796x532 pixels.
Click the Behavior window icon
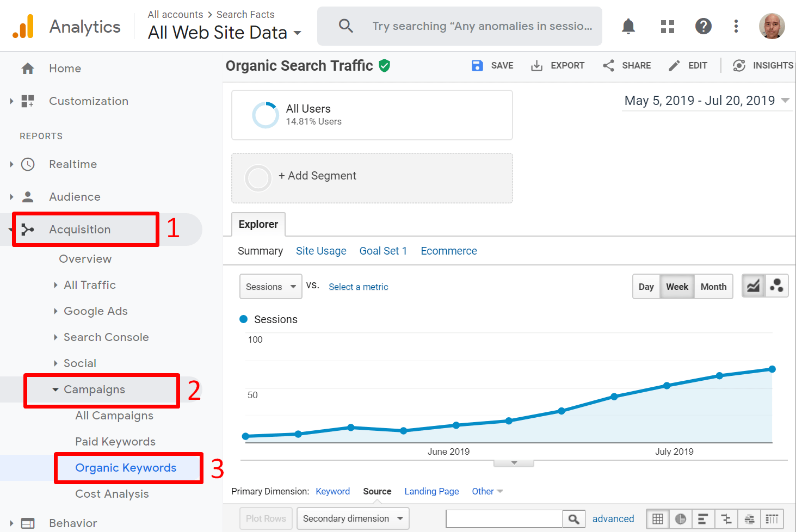[x=28, y=523]
